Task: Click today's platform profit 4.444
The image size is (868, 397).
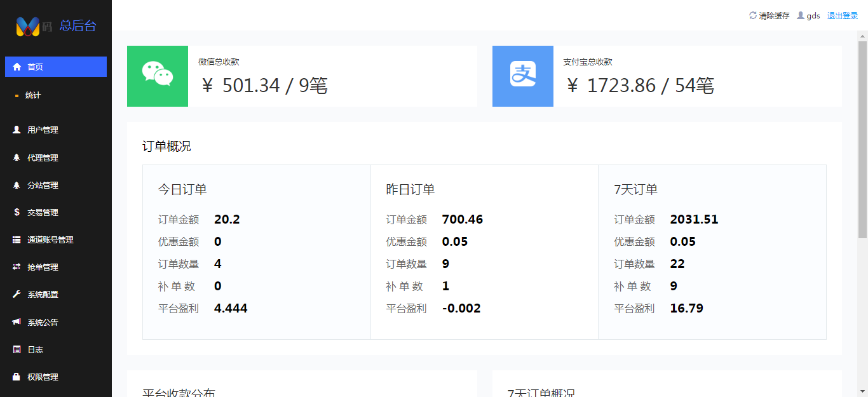Action: tap(231, 309)
